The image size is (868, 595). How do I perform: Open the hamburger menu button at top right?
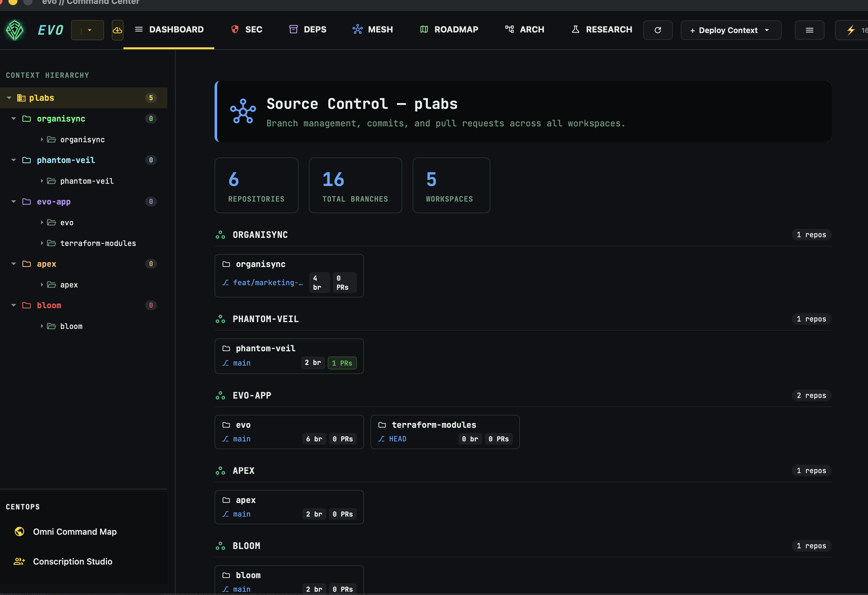click(809, 30)
